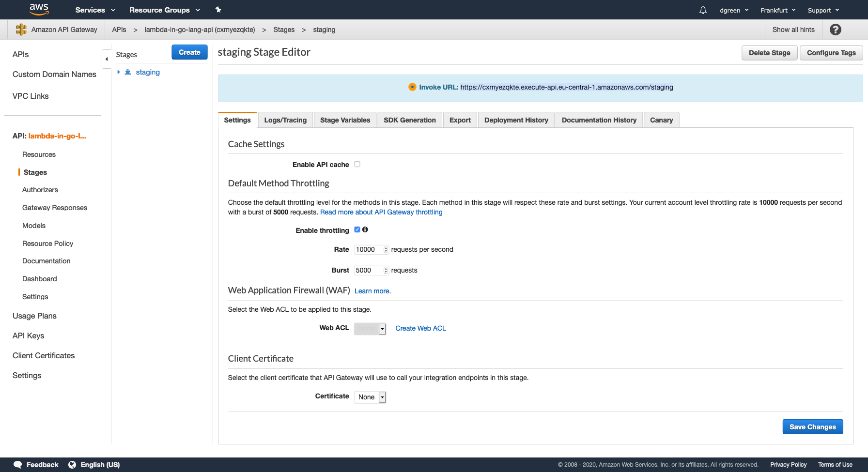Click the Save Changes button
This screenshot has width=868, height=472.
coord(813,427)
